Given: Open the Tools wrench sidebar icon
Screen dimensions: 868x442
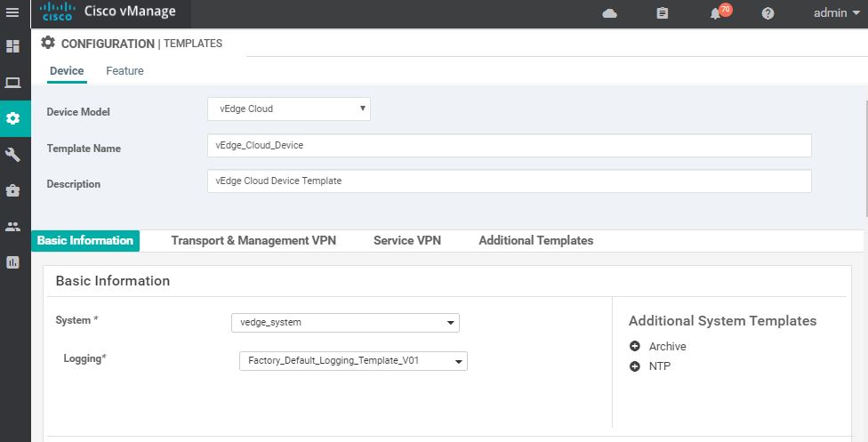Looking at the screenshot, I should click(x=12, y=155).
